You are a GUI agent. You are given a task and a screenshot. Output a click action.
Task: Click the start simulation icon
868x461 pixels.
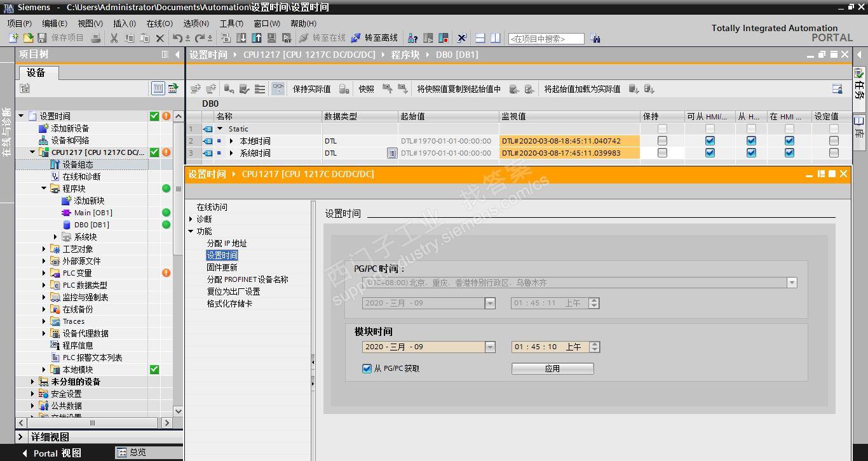[x=273, y=38]
